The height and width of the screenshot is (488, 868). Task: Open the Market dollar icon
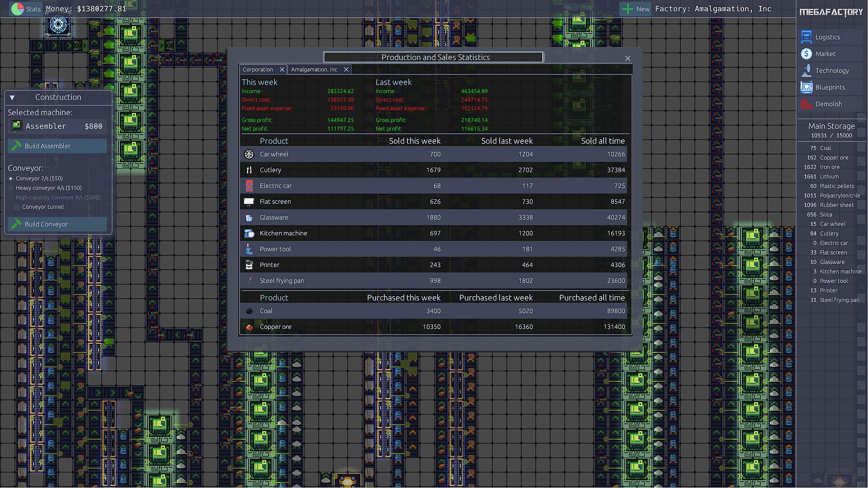(x=806, y=54)
